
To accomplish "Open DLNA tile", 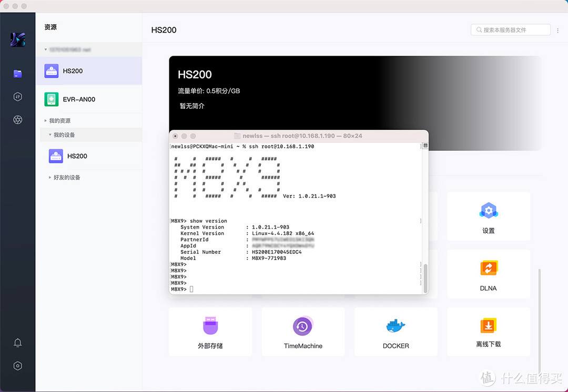I will tap(488, 274).
